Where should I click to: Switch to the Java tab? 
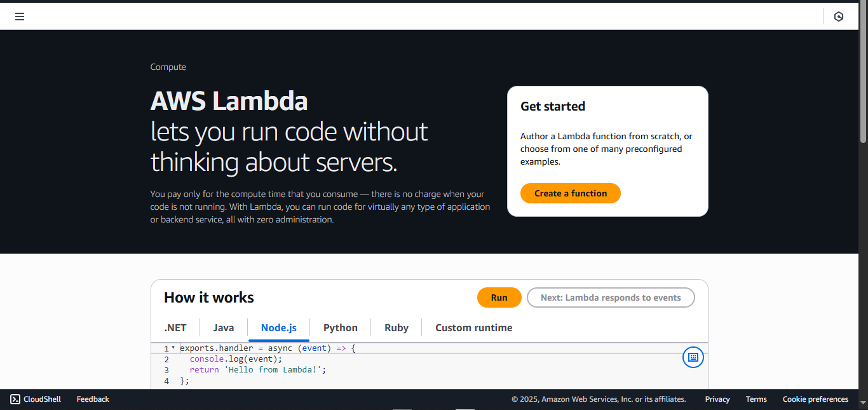(224, 328)
